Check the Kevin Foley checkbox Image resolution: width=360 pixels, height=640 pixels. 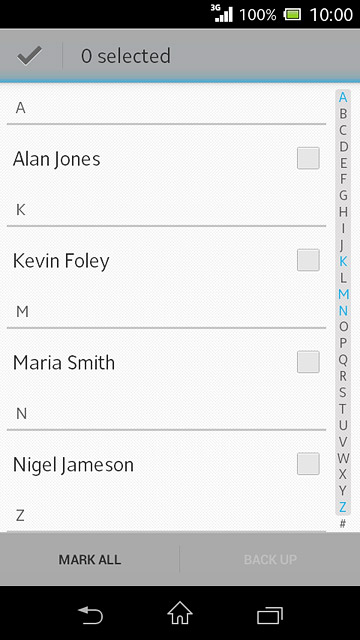click(x=308, y=260)
